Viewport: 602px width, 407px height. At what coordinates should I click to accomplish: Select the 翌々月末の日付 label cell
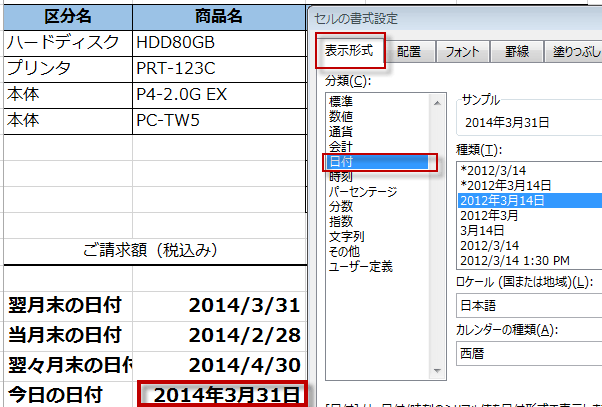pos(68,365)
